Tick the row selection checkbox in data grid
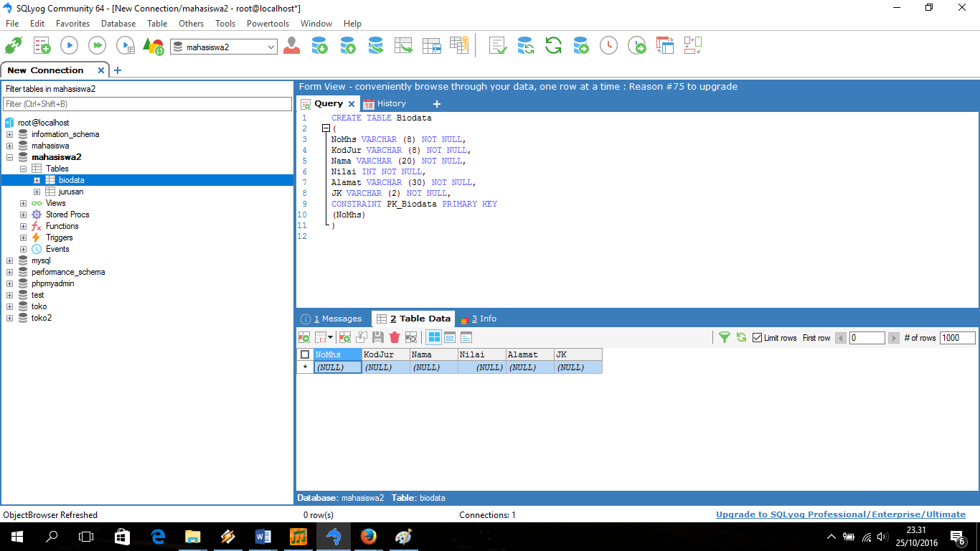 tap(304, 354)
